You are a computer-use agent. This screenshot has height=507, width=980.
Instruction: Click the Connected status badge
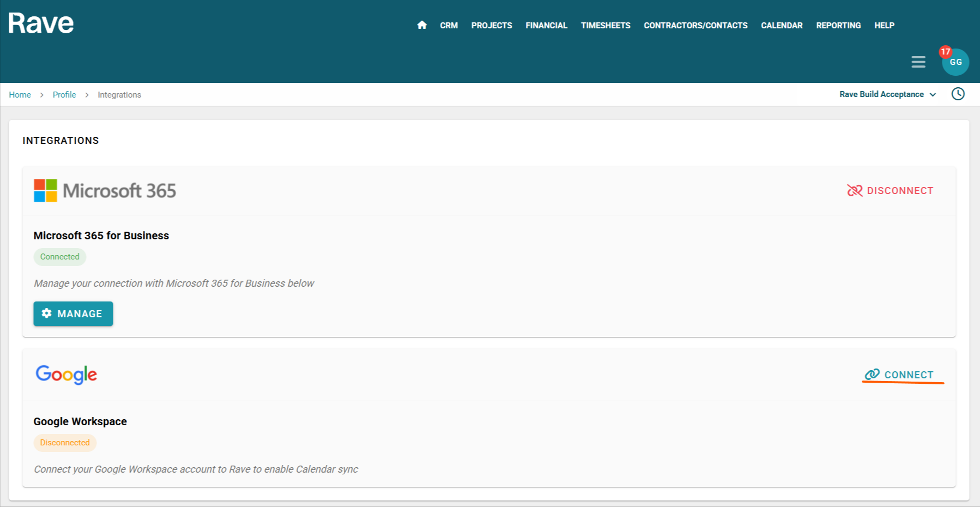pyautogui.click(x=60, y=257)
